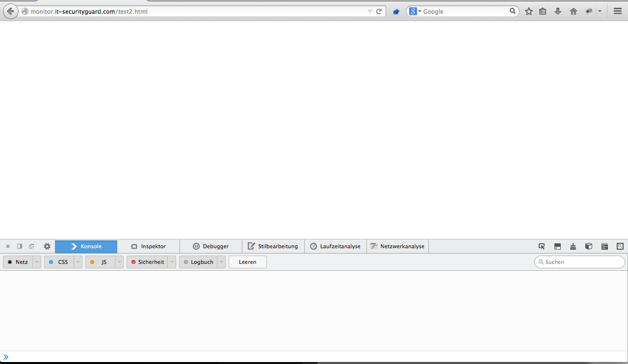Focus the Suchen console filter field
628x364 pixels.
tap(579, 262)
